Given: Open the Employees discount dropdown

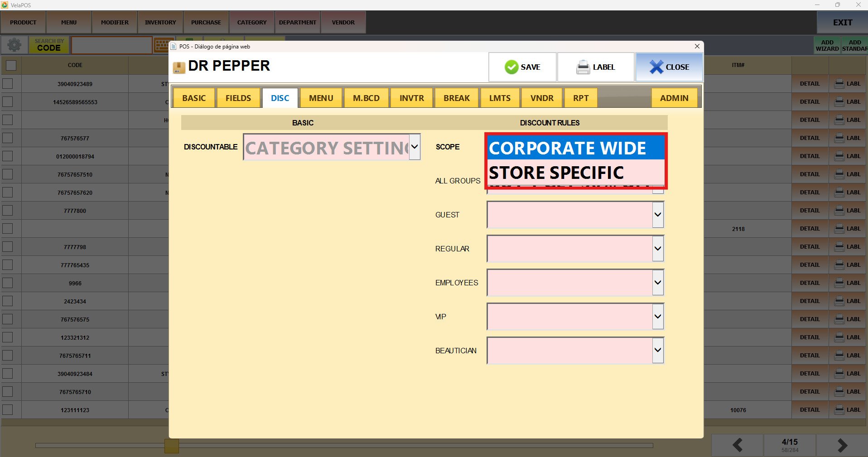Looking at the screenshot, I should click(657, 283).
